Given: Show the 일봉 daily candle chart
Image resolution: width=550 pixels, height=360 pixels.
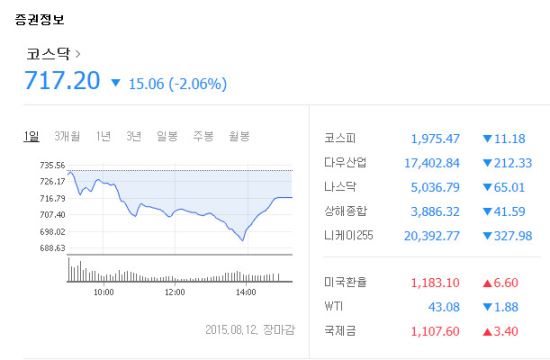Looking at the screenshot, I should click(x=167, y=136).
